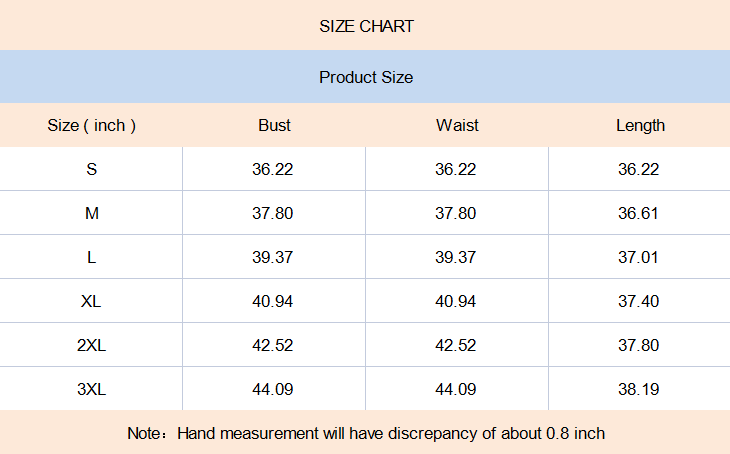The height and width of the screenshot is (454, 730).
Task: Click the Bust value 42.52 for 2XL
Action: [x=273, y=345]
